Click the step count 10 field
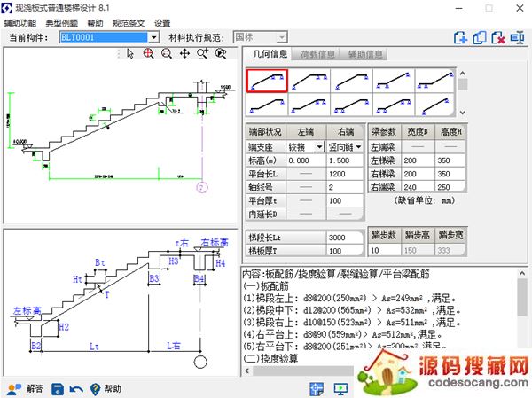This screenshot has width=532, height=398. pyautogui.click(x=385, y=250)
